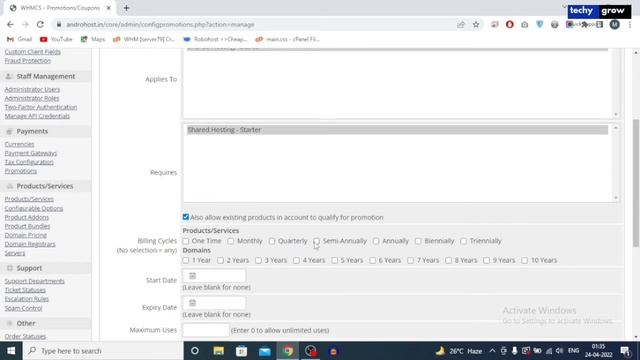Click the Requires list scroll-down arrow
640x360 pixels.
pos(616,198)
